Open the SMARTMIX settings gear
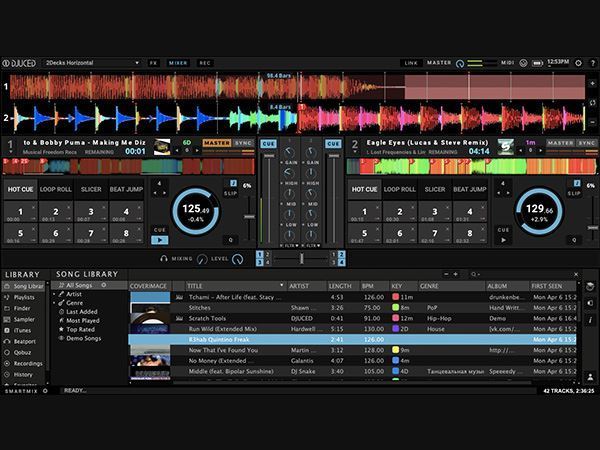The image size is (600, 450). (x=45, y=391)
